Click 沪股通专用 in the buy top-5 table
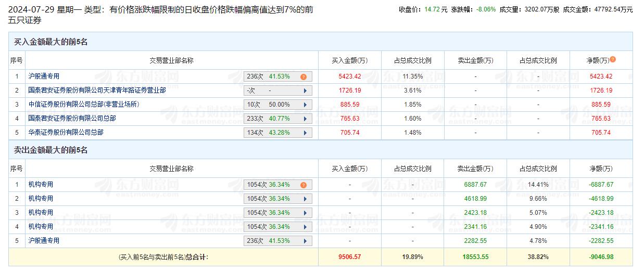This screenshot has width=644, height=271. (44, 76)
